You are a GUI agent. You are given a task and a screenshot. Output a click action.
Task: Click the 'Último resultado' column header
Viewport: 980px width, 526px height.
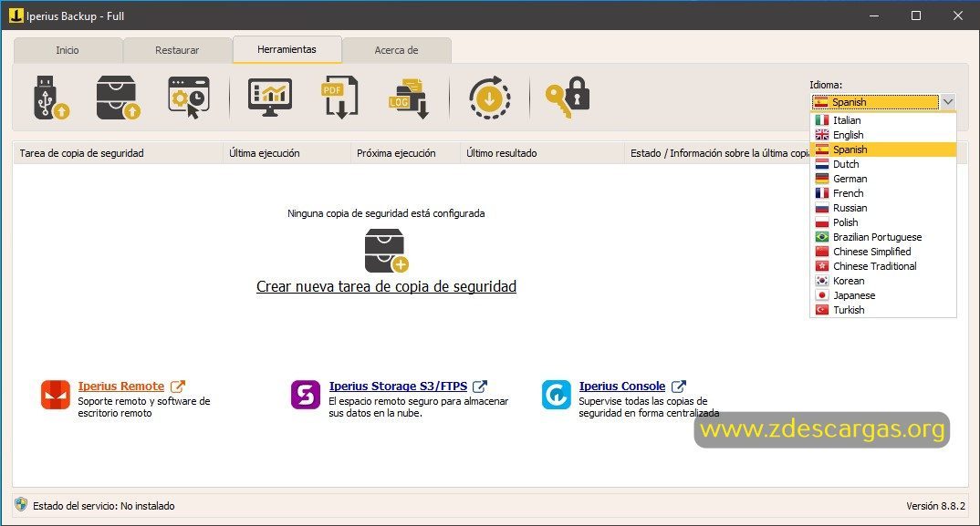543,153
